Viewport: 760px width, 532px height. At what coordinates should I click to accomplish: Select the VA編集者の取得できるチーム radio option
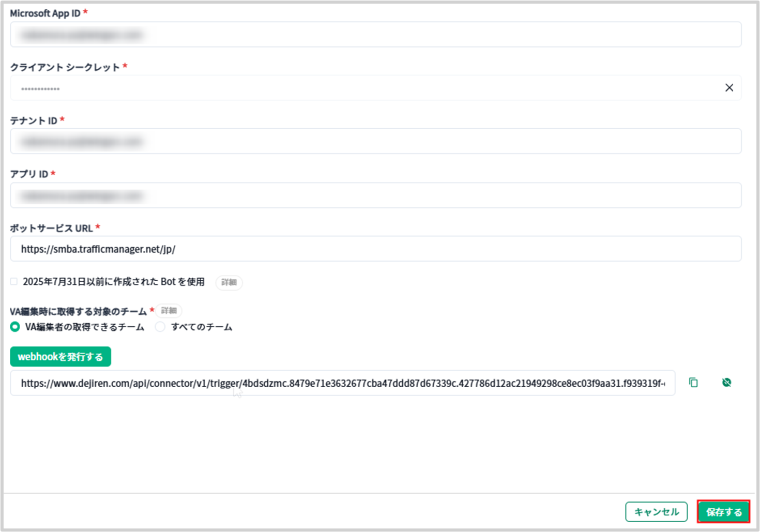(15, 327)
